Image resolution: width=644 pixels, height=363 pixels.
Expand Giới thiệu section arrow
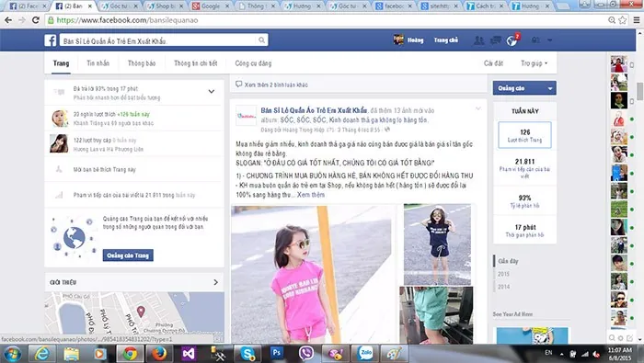[x=215, y=282]
